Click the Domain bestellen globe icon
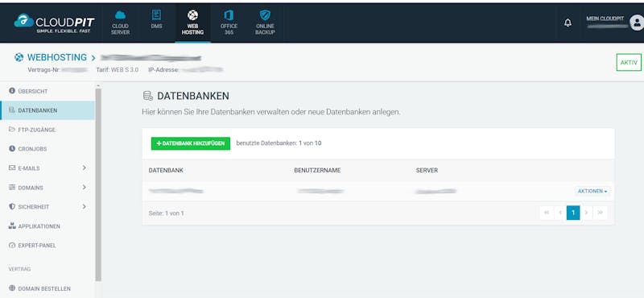The width and height of the screenshot is (644, 298). coord(12,288)
